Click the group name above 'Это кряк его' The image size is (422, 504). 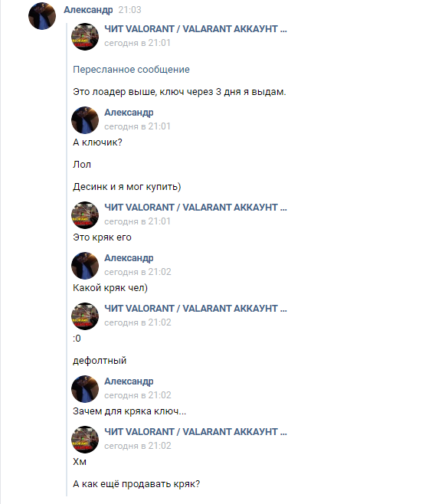click(195, 208)
